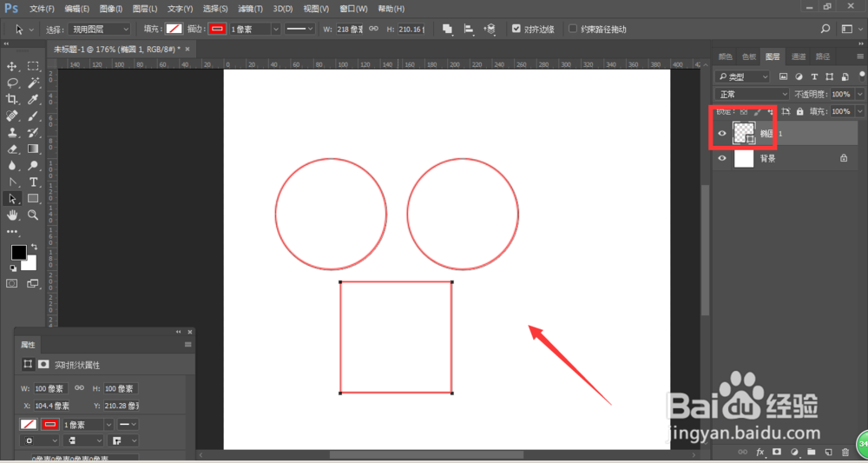
Task: Delete layer using trash icon
Action: [845, 452]
